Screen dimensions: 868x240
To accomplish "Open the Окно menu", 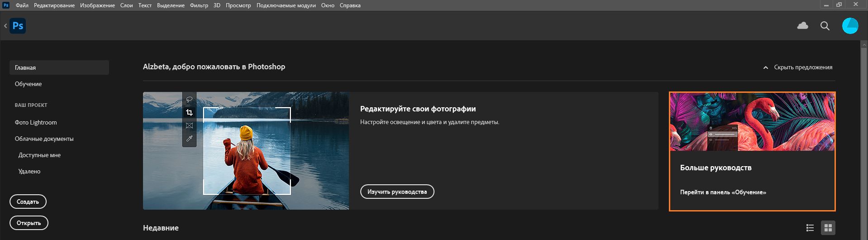I will (x=328, y=5).
